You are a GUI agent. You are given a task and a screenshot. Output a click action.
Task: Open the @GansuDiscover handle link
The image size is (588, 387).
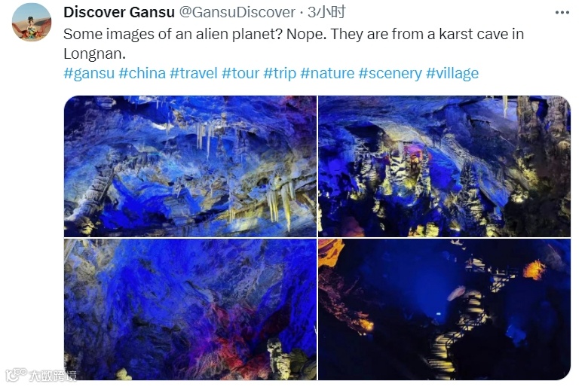pos(237,12)
